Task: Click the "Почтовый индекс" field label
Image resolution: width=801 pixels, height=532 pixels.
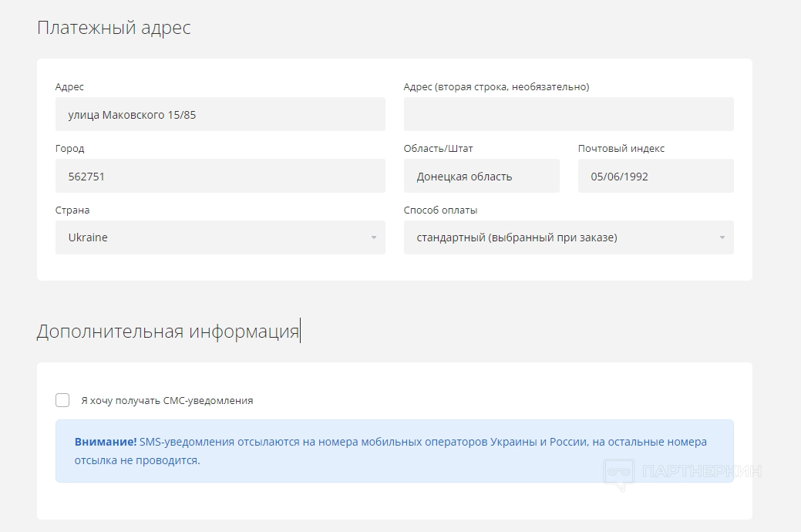Action: click(621, 148)
